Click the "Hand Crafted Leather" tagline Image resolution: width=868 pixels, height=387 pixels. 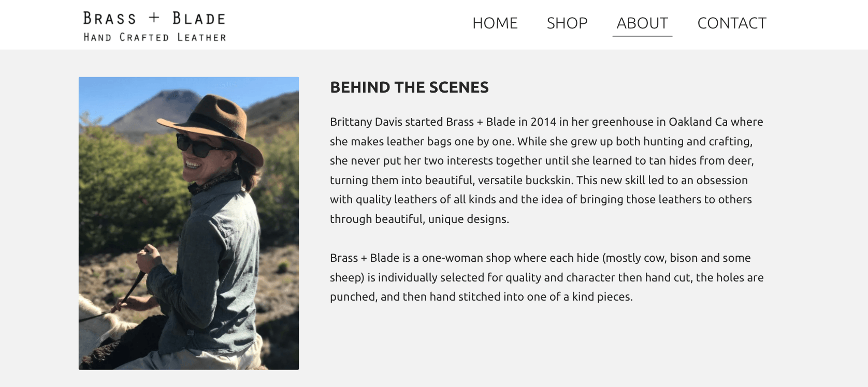tap(154, 37)
